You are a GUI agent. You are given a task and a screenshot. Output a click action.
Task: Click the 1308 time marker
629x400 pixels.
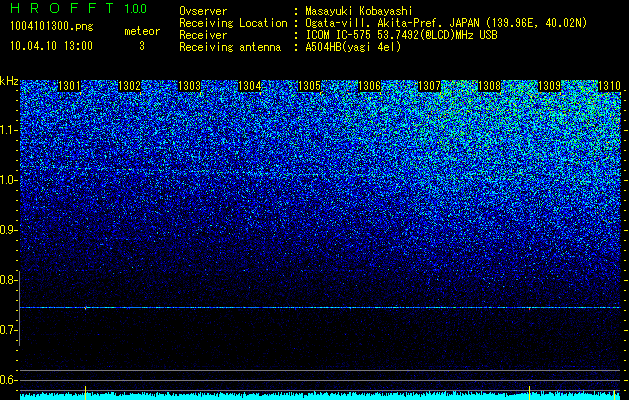489,86
